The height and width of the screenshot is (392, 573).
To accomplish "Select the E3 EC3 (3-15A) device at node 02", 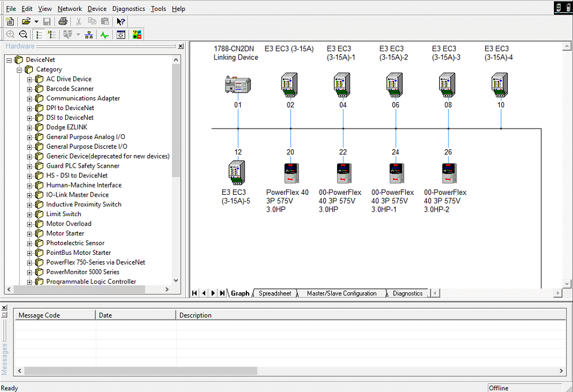I will (290, 85).
